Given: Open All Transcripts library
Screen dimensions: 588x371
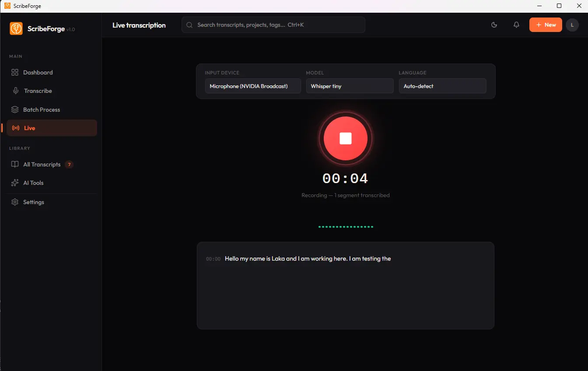Looking at the screenshot, I should (42, 165).
